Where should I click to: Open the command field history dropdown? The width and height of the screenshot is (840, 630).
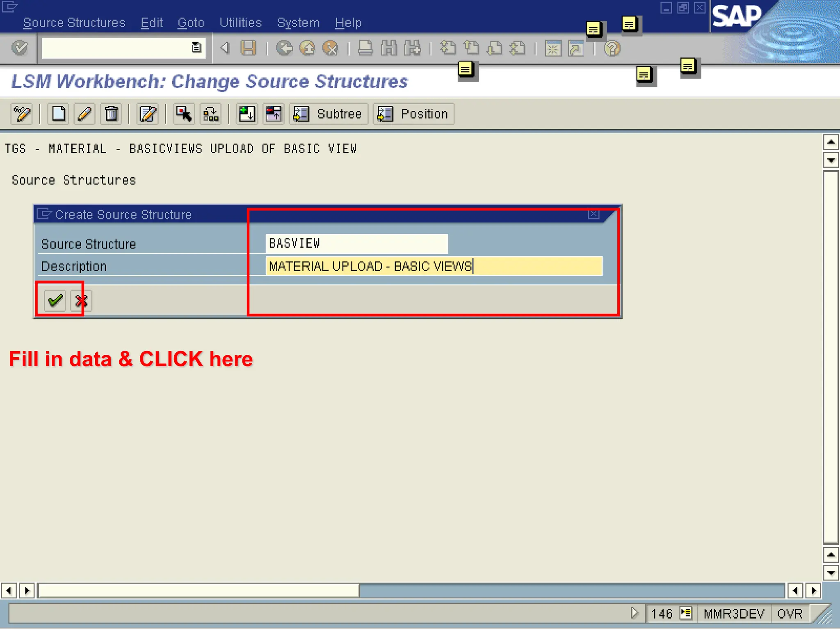point(196,48)
